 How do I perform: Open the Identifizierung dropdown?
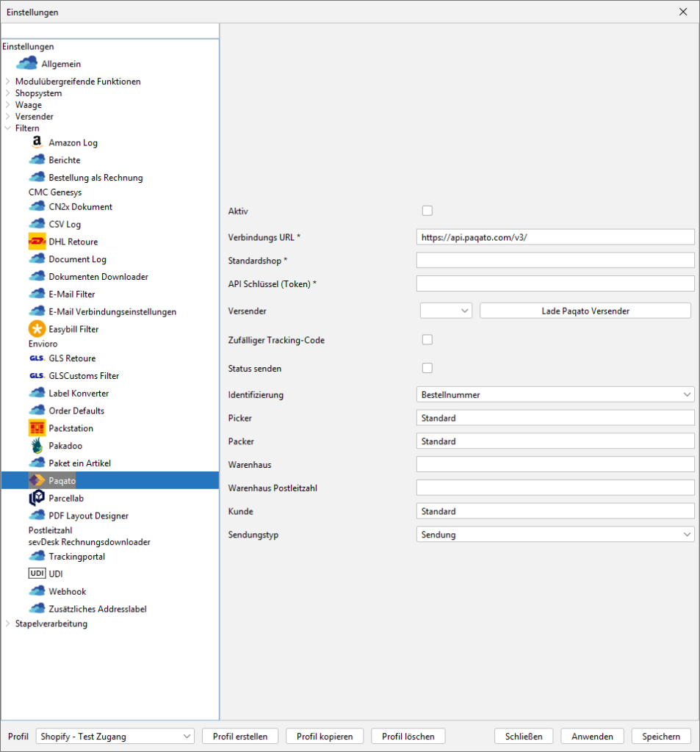555,395
